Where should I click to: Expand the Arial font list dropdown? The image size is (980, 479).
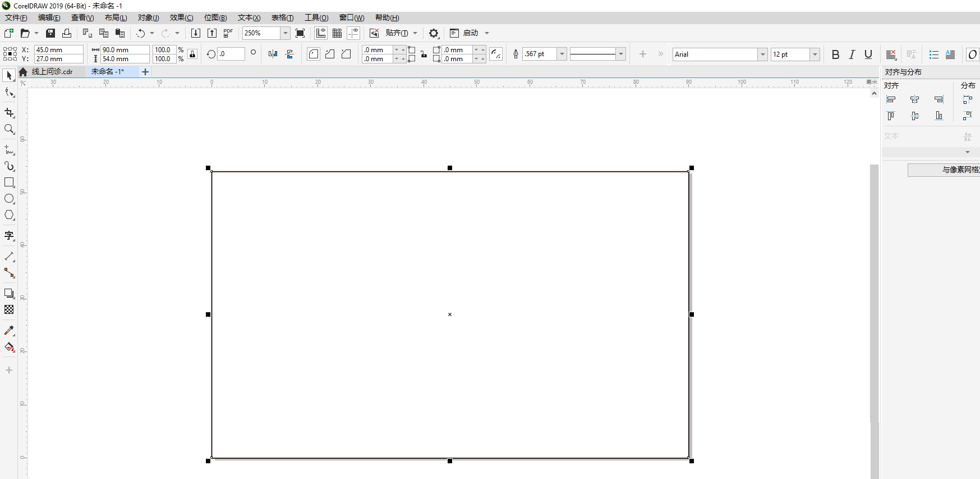[762, 54]
